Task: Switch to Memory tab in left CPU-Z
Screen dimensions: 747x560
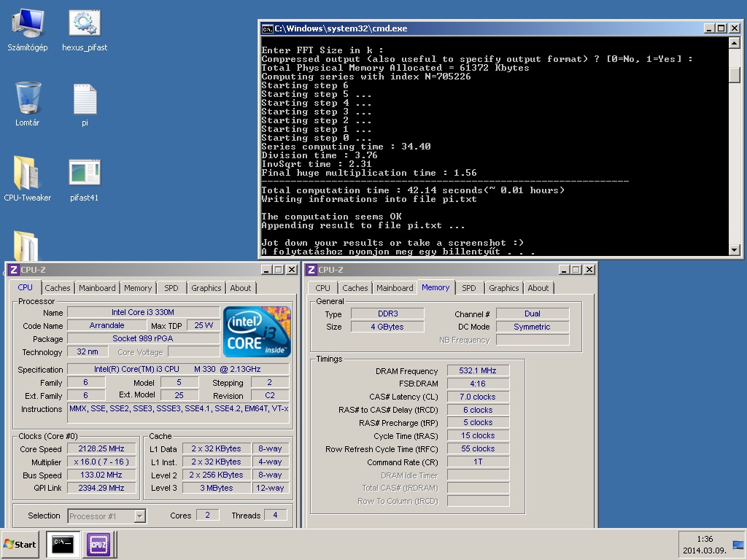Action: (138, 288)
